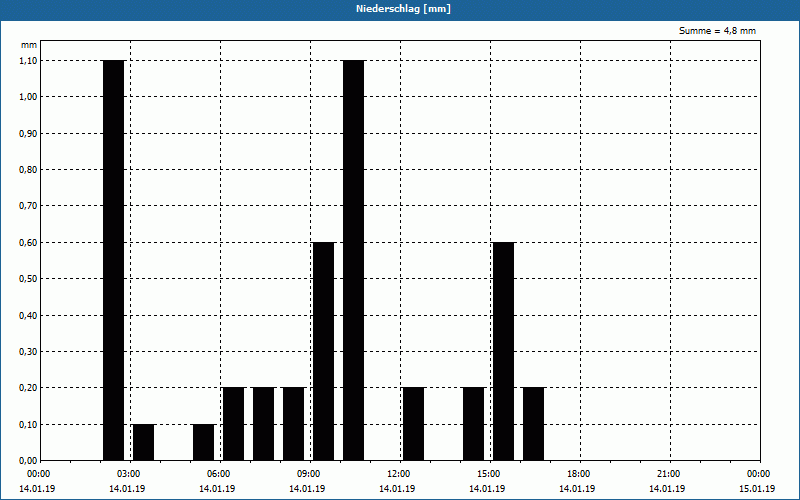Click the chart title 'Niederschlag [mm]'
Image resolution: width=800 pixels, height=500 pixels.
403,9
